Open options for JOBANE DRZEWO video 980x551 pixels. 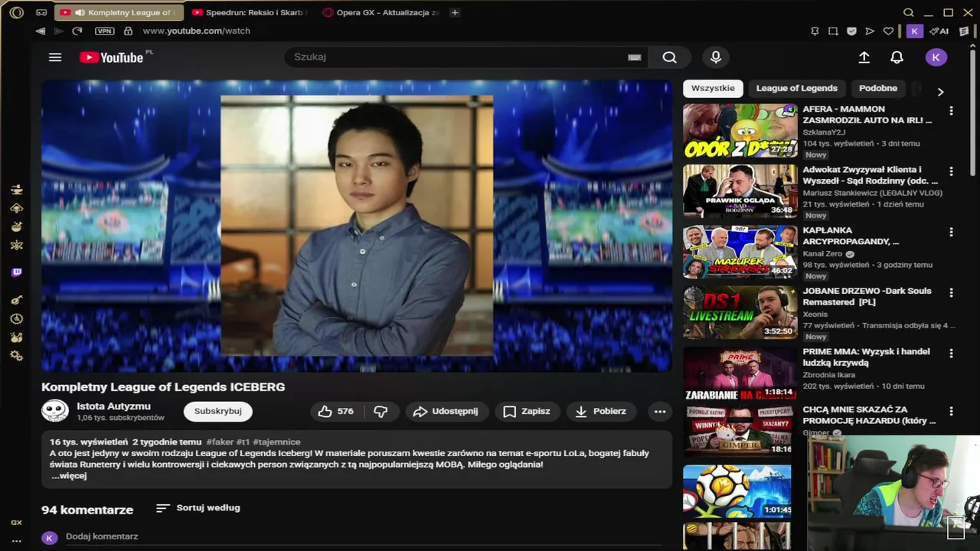point(951,292)
